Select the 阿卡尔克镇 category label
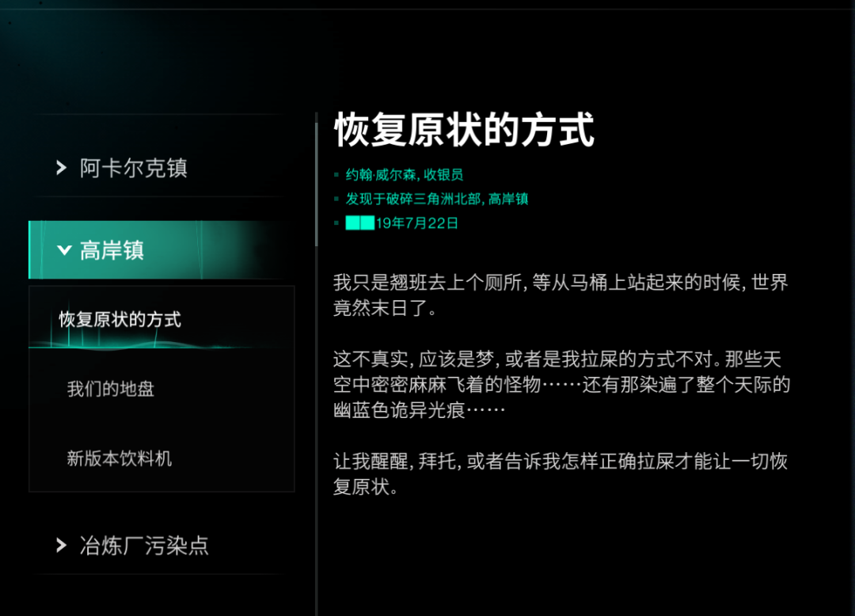Viewport: 855px width, 616px height. (x=133, y=168)
